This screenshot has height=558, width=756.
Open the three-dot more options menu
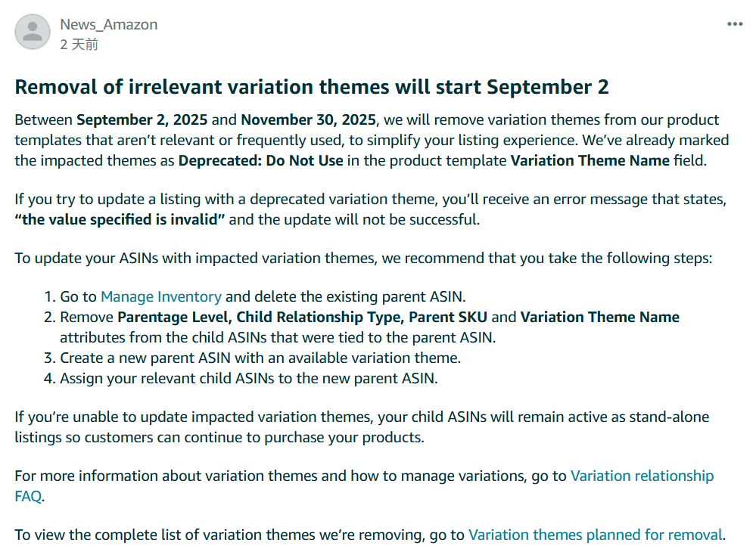coord(735,24)
